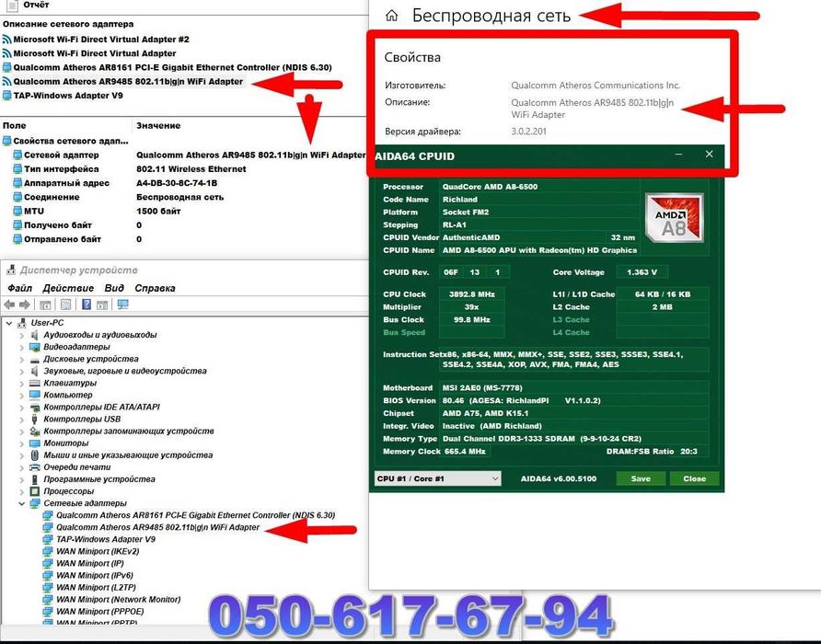Click the Мыши и иные указывающие устройства mouse icon
821x644 pixels.
tap(35, 455)
